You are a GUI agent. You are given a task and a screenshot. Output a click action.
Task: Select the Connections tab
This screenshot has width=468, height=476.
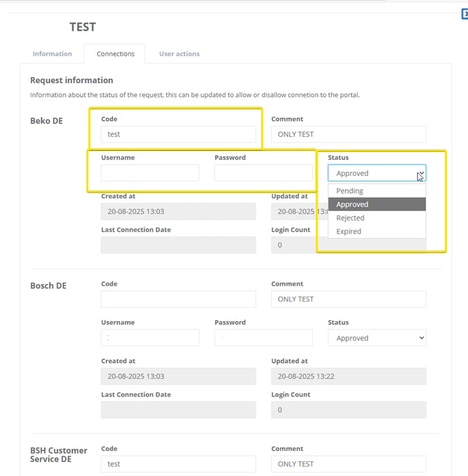coord(115,54)
